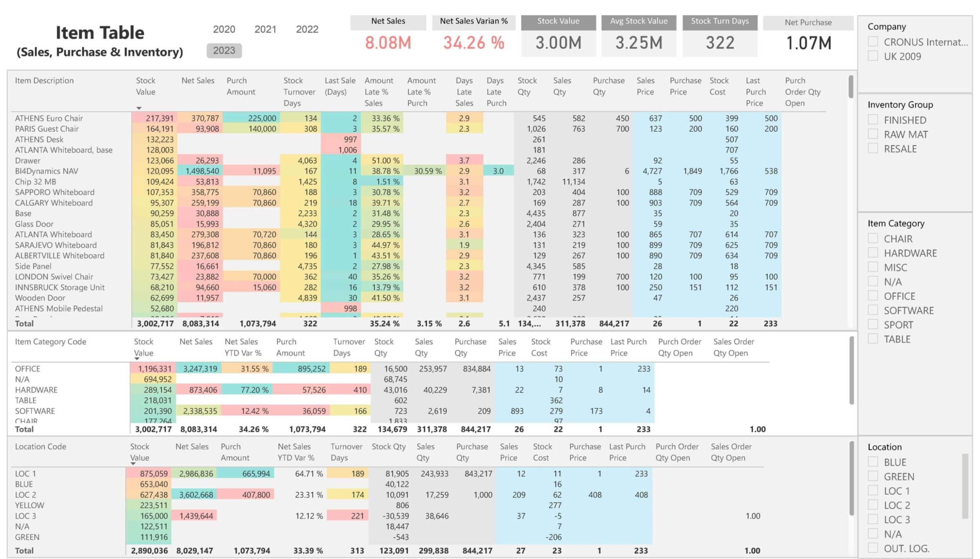The image size is (980, 559).
Task: Check the OUT. LOG. location filter
Action: [x=873, y=548]
